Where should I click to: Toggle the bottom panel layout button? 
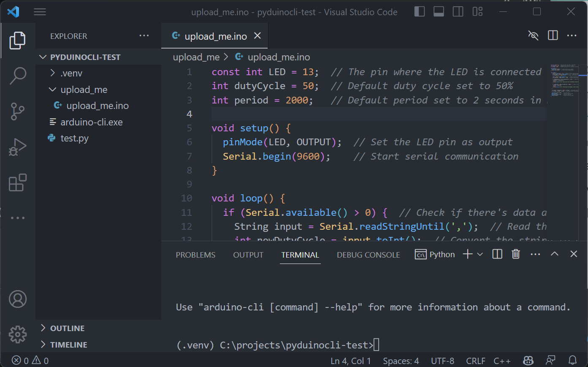coord(439,11)
